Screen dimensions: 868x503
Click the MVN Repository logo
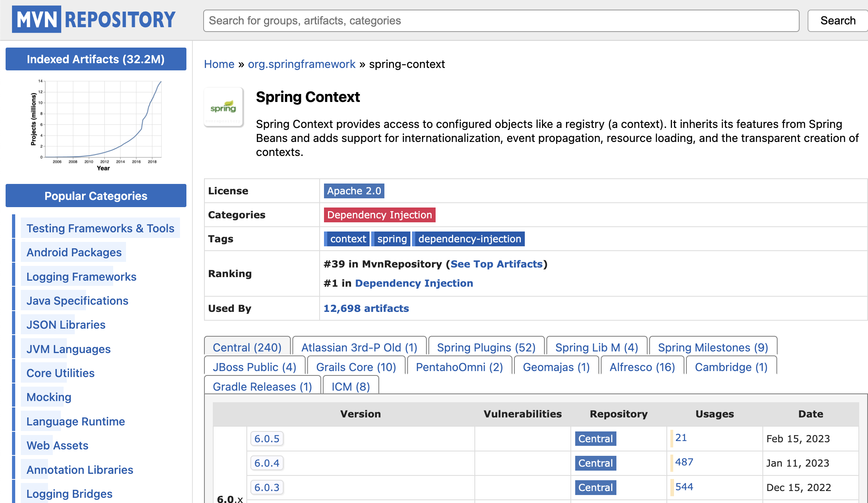94,19
